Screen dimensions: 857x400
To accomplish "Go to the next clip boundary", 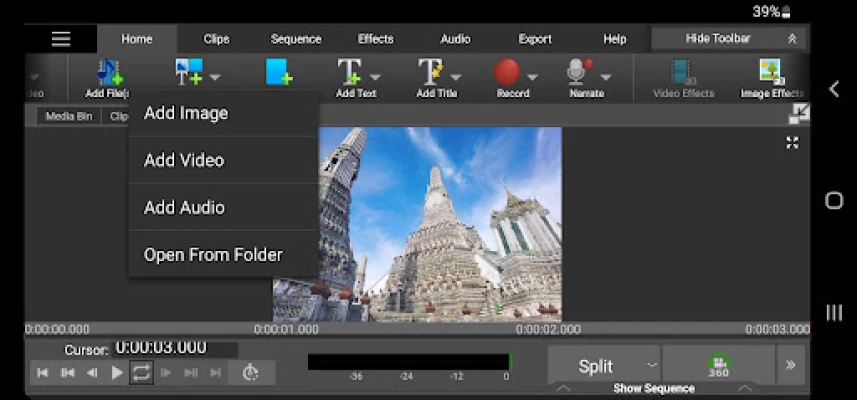I will tap(191, 373).
